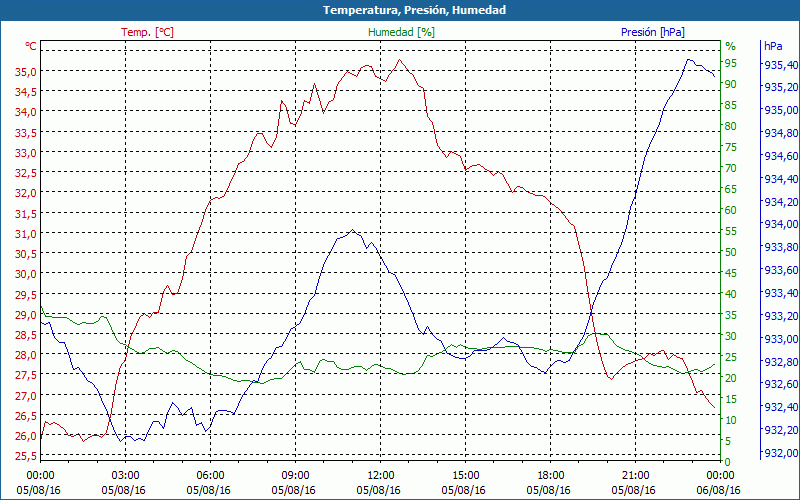The image size is (800, 500).
Task: Click the 32,0 temperature axis value
Action: coord(25,193)
